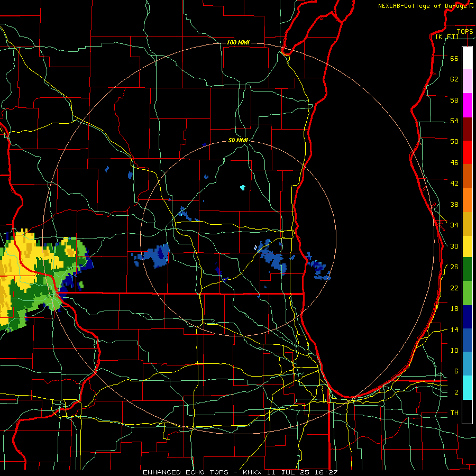Click the "38" legend value
This screenshot has width=476, height=476.
point(454,204)
